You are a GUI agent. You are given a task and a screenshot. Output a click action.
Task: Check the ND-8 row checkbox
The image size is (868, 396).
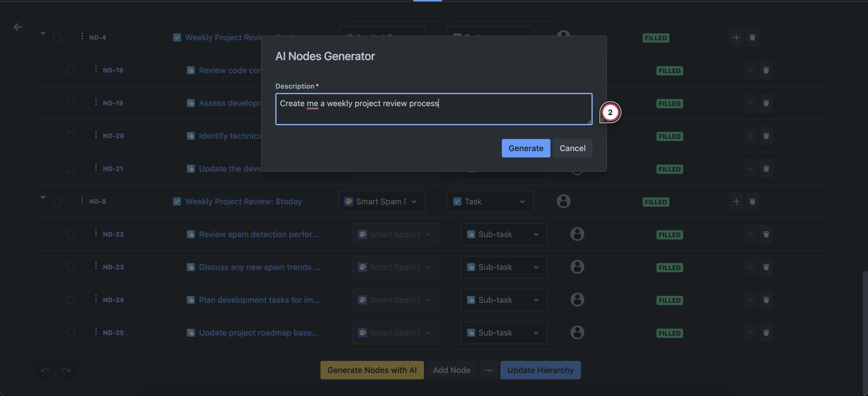[x=57, y=201]
